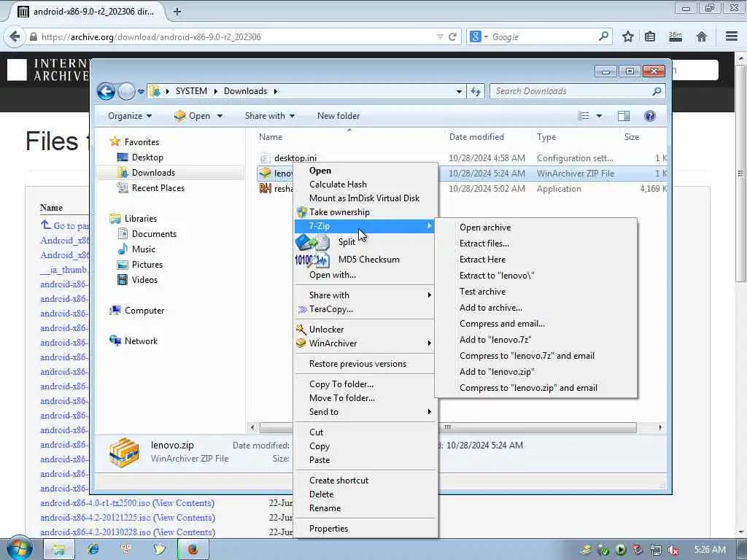
Task: Open the Organize dropdown menu
Action: tap(130, 116)
